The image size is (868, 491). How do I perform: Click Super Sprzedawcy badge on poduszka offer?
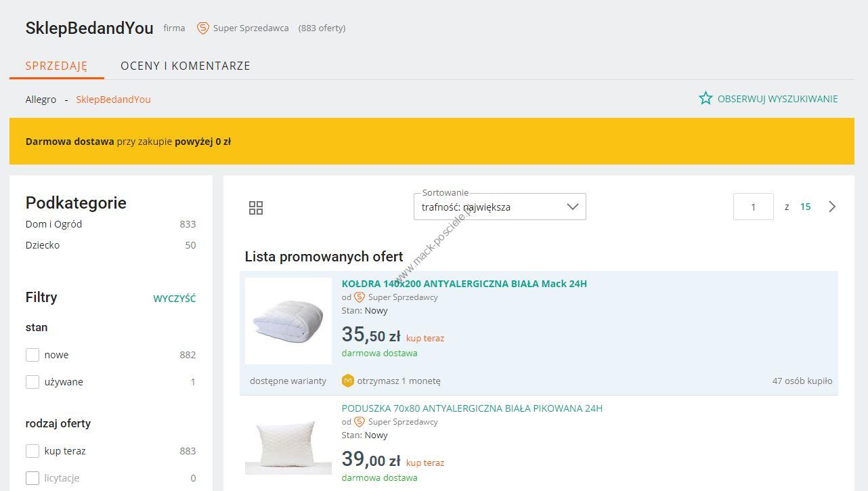click(360, 422)
